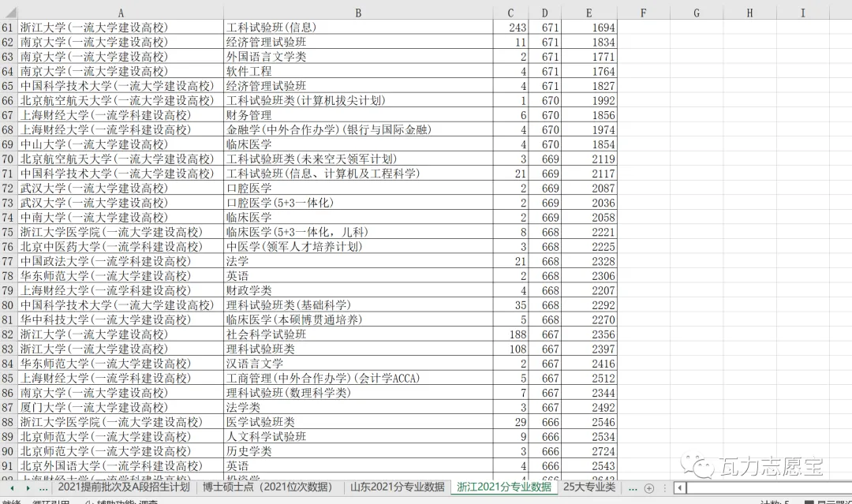Click cell 外国语言文学类
Image resolution: width=852 pixels, height=504 pixels.
[x=358, y=57]
